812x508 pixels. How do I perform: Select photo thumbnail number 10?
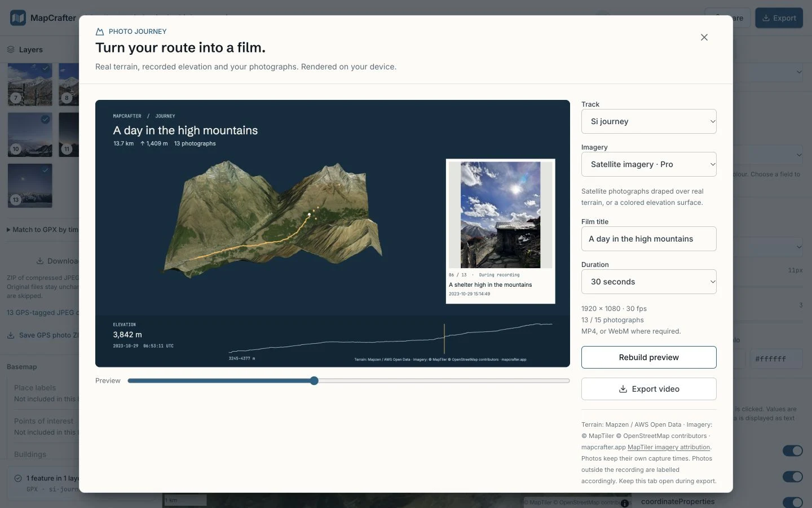click(30, 134)
